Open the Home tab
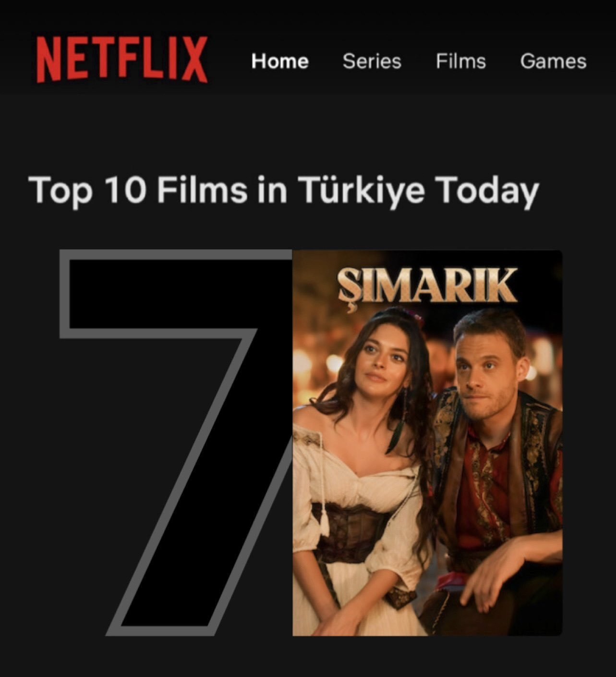Viewport: 616px width, 677px height. point(280,61)
